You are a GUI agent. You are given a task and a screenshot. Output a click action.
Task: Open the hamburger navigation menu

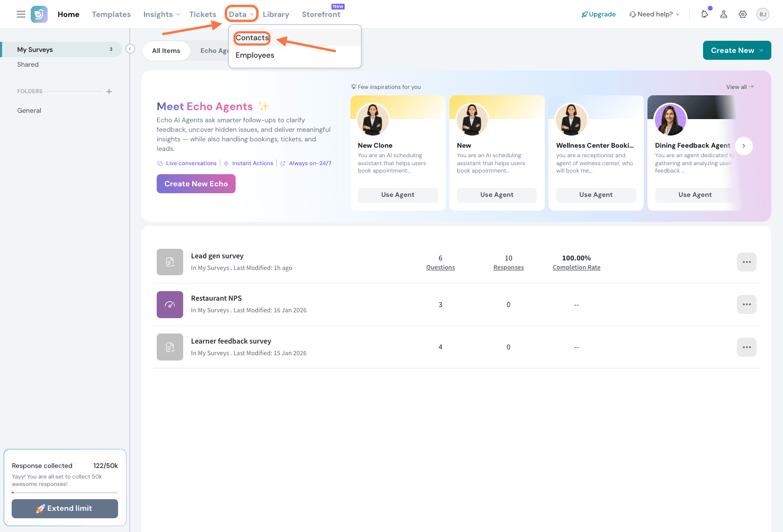tap(21, 14)
